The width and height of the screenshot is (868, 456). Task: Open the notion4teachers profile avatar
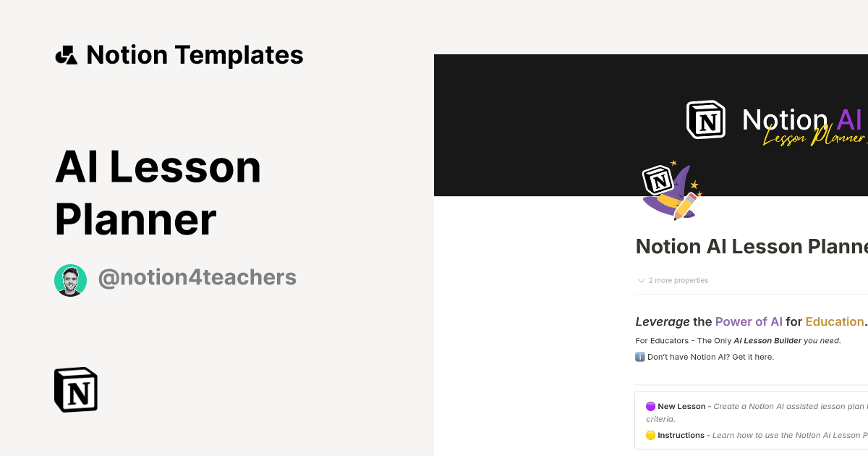coord(70,280)
